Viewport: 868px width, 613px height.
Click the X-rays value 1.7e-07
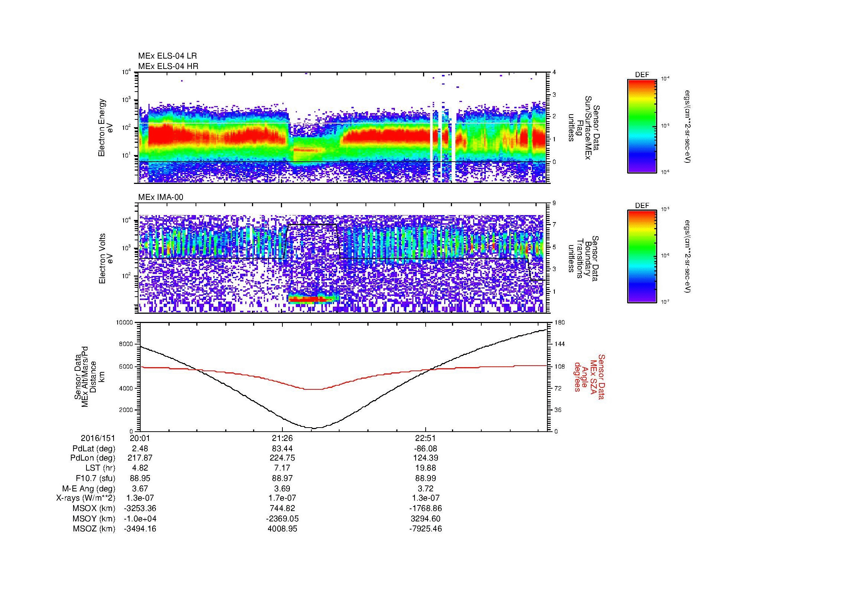[x=282, y=498]
